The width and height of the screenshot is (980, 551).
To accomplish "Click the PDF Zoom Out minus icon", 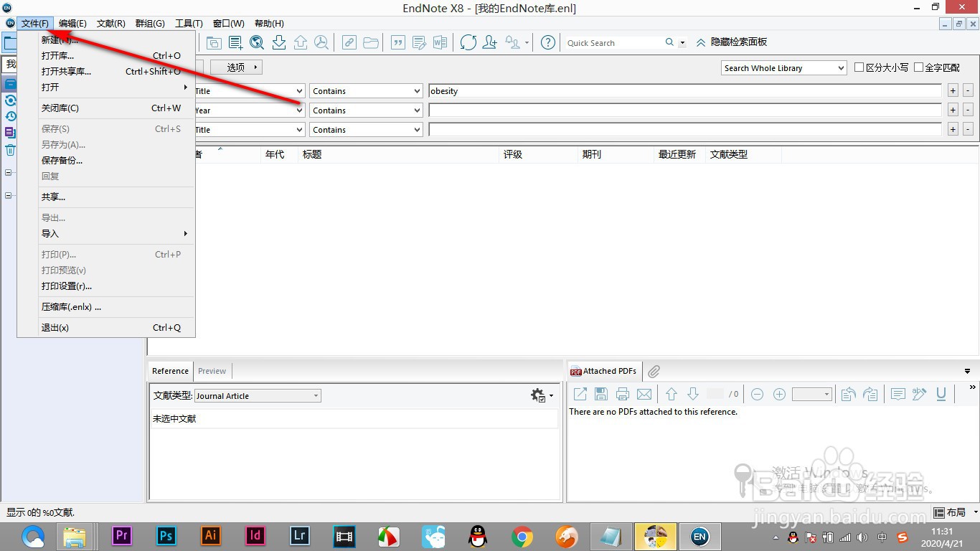I will [758, 394].
